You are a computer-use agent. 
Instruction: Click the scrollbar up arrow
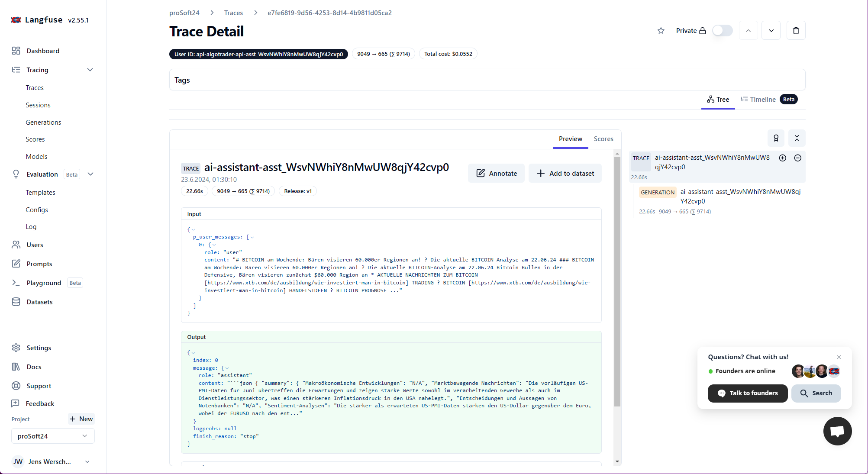pos(617,153)
